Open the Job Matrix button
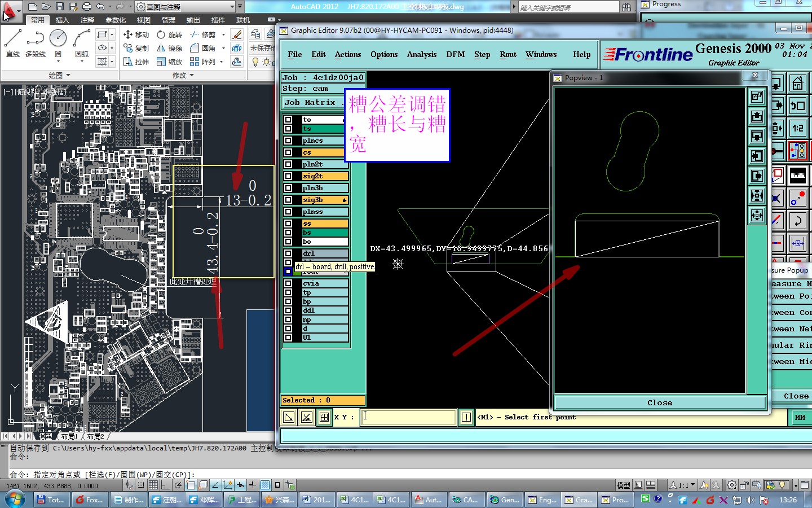 coord(313,102)
